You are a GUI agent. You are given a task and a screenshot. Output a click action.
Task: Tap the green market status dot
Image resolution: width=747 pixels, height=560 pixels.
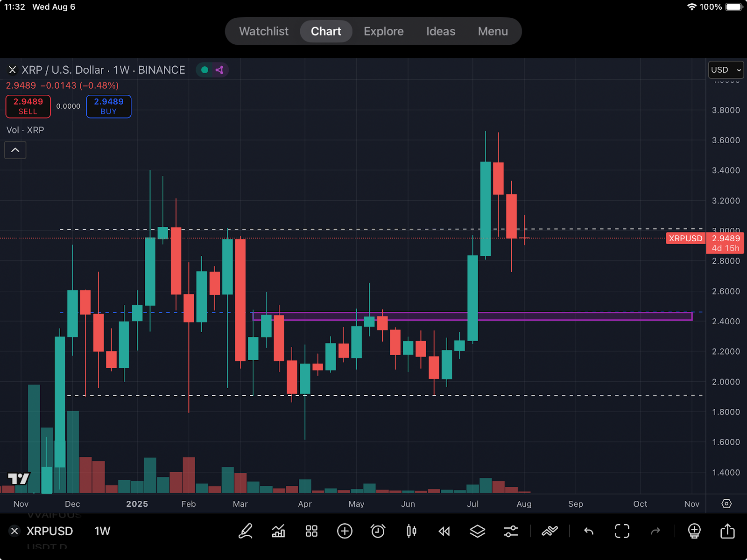204,70
